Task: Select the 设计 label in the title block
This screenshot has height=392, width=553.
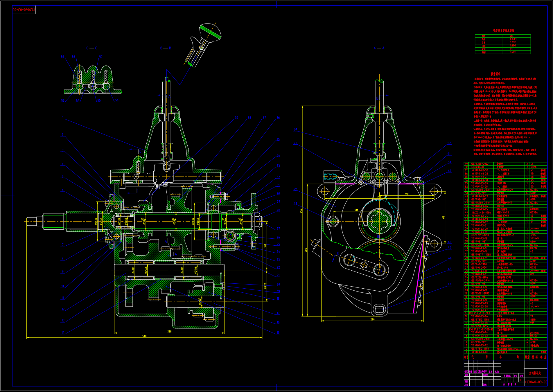Action: [x=466, y=375]
